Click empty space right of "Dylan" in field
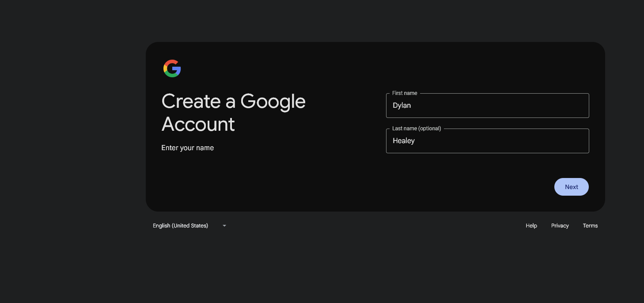This screenshot has width=644, height=303. (508, 106)
